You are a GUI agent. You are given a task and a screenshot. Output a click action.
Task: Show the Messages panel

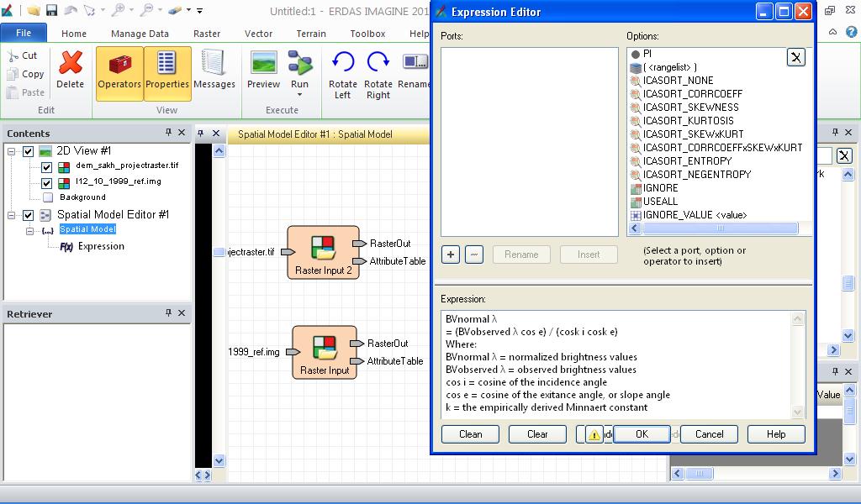(x=214, y=70)
